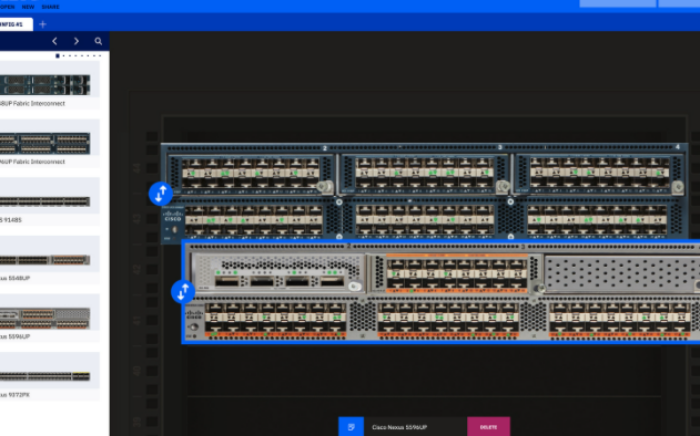Screen dimensions: 700x436
Task: Click the first top-right header button
Action: pyautogui.click(x=618, y=4)
